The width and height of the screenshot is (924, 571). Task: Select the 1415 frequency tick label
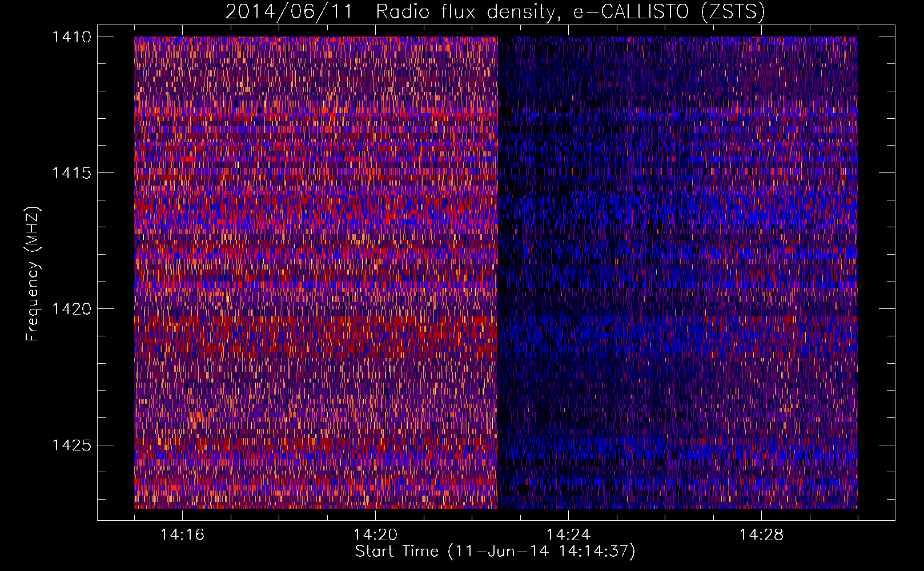(71, 173)
